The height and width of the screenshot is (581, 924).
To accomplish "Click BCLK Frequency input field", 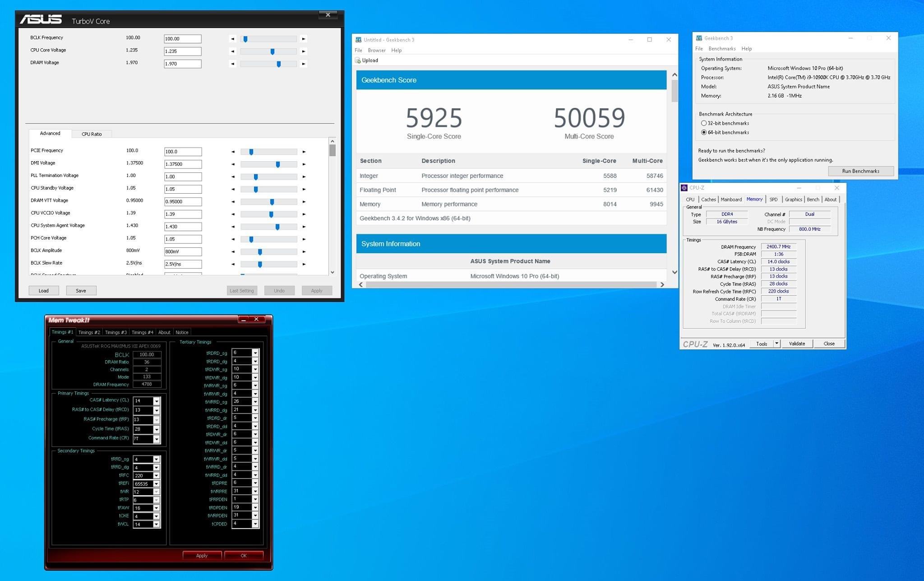I will [183, 39].
